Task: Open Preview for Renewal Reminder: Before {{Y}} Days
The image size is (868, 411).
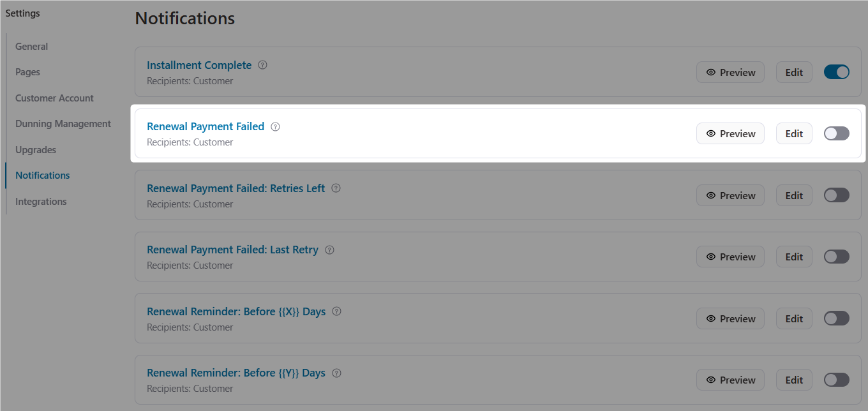Action: pyautogui.click(x=730, y=379)
